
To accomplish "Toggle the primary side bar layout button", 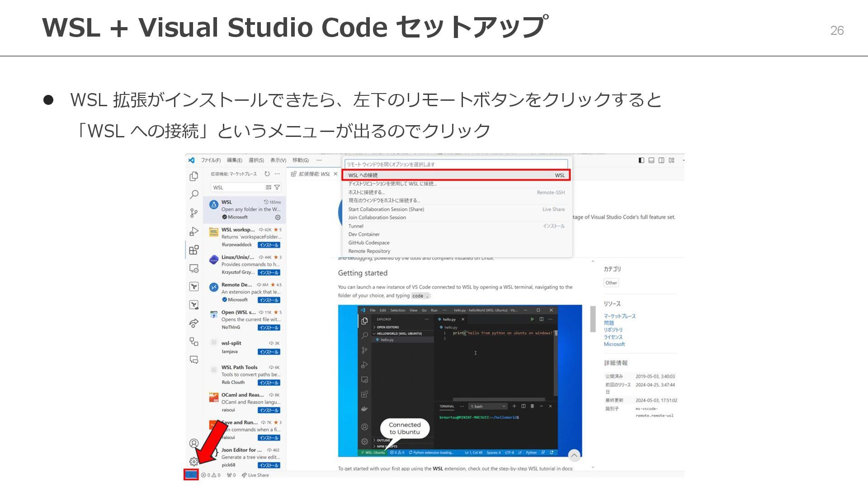I will tap(641, 160).
